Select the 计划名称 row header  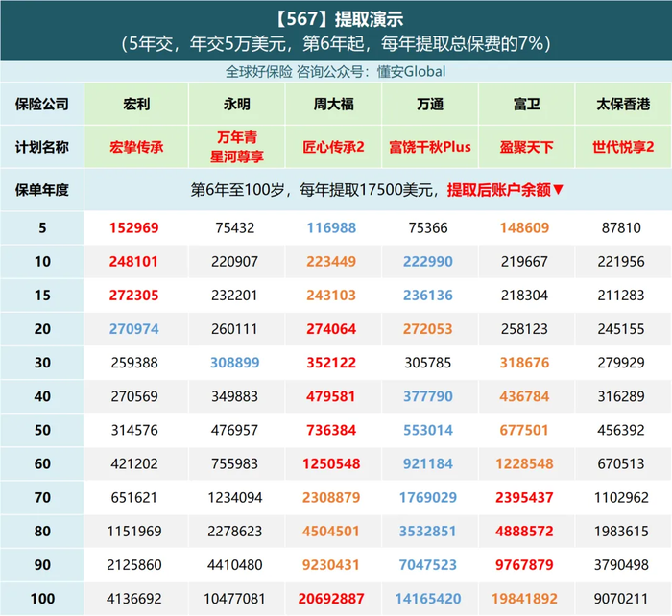click(x=42, y=147)
